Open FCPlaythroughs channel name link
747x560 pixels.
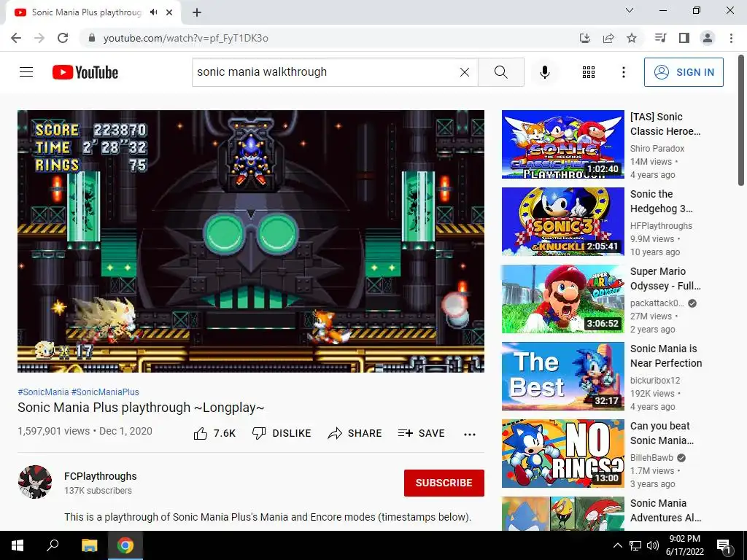coord(101,476)
